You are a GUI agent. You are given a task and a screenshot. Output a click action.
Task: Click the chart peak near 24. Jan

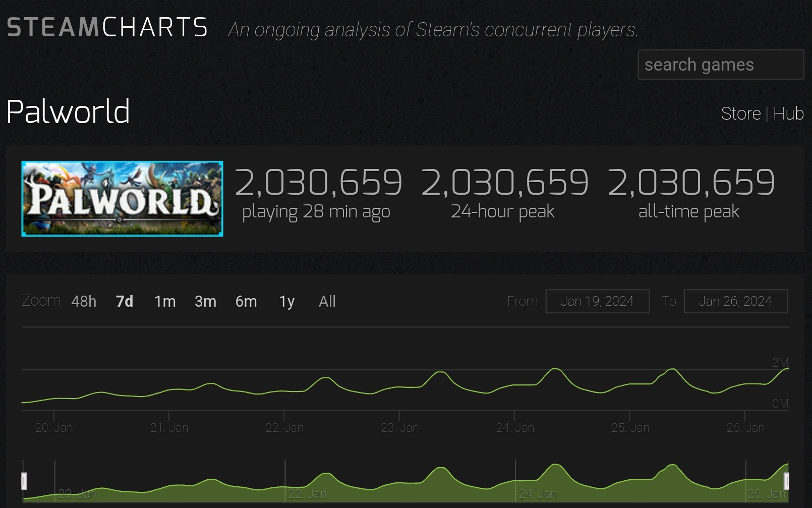click(x=555, y=369)
